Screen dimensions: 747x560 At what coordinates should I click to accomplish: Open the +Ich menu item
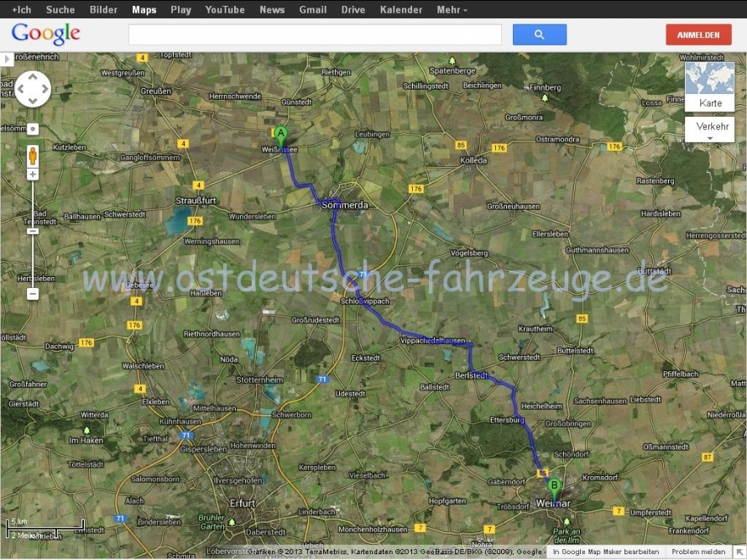click(22, 9)
